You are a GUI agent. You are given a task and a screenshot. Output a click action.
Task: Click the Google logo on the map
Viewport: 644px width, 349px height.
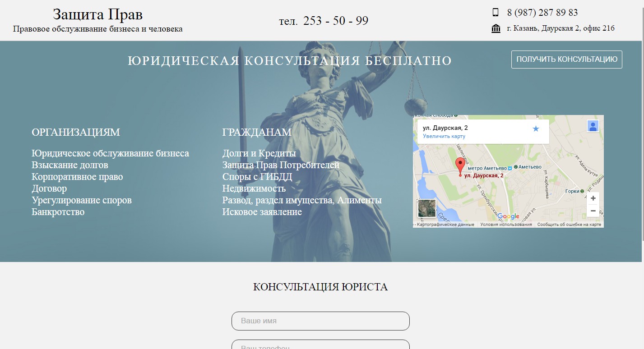[x=508, y=216]
